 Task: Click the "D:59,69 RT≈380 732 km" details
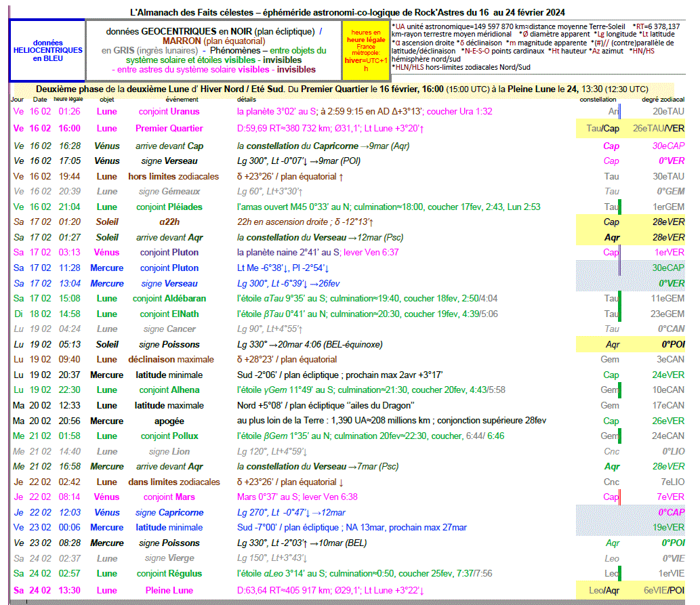[331, 129]
